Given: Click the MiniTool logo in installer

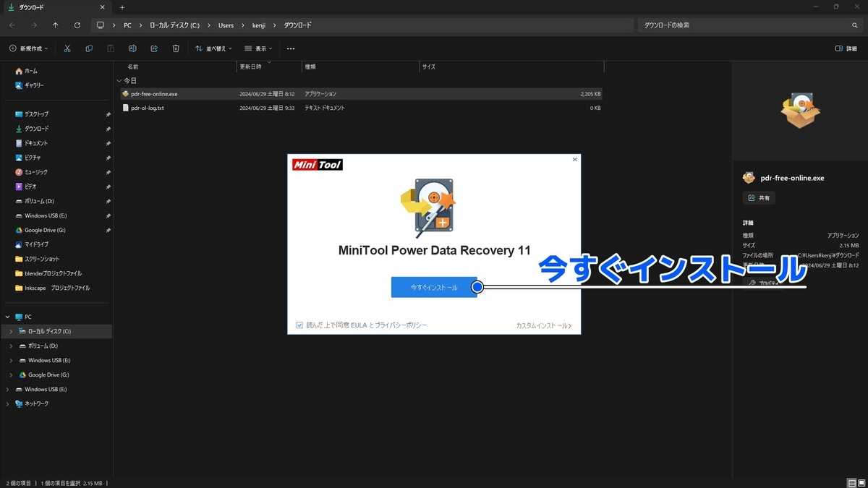Looking at the screenshot, I should tap(317, 165).
